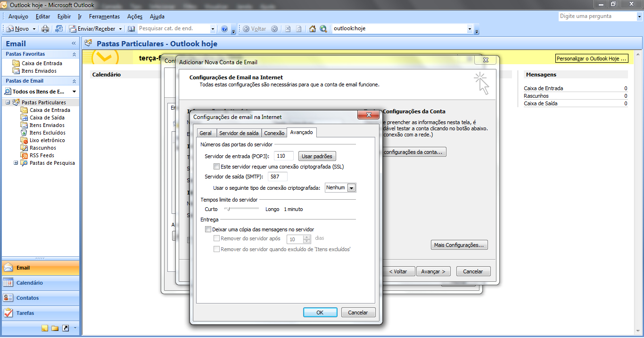This screenshot has width=644, height=338.
Task: Click the SMTP port number field
Action: click(x=278, y=177)
